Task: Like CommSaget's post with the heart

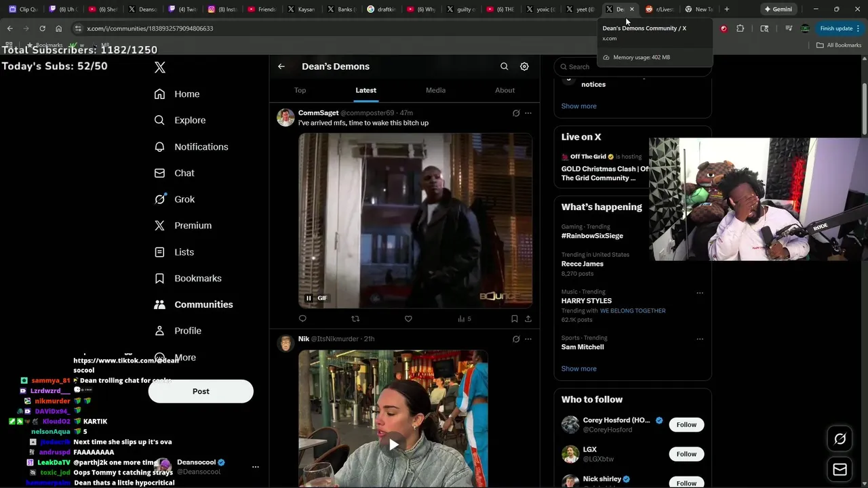Action: (x=408, y=319)
